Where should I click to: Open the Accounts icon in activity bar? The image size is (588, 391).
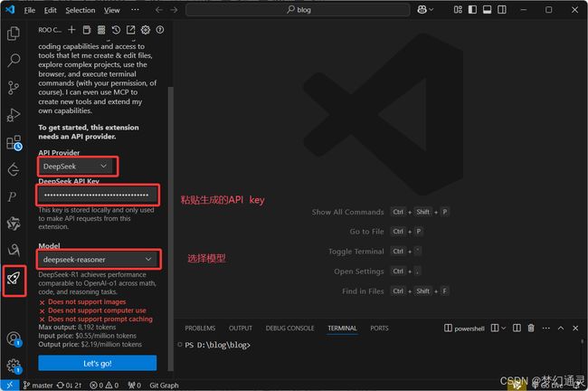[x=14, y=339]
